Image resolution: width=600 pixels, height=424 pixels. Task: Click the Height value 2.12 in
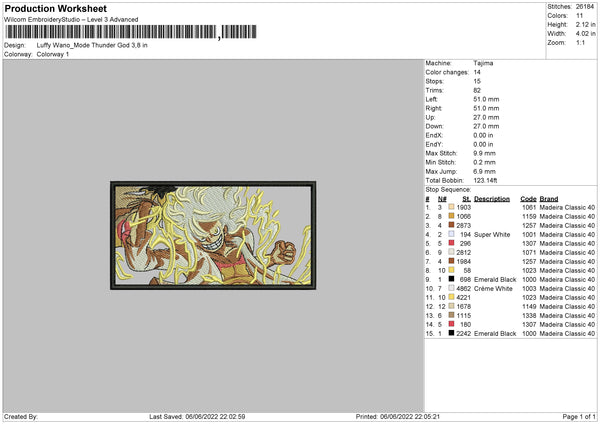[x=585, y=24]
